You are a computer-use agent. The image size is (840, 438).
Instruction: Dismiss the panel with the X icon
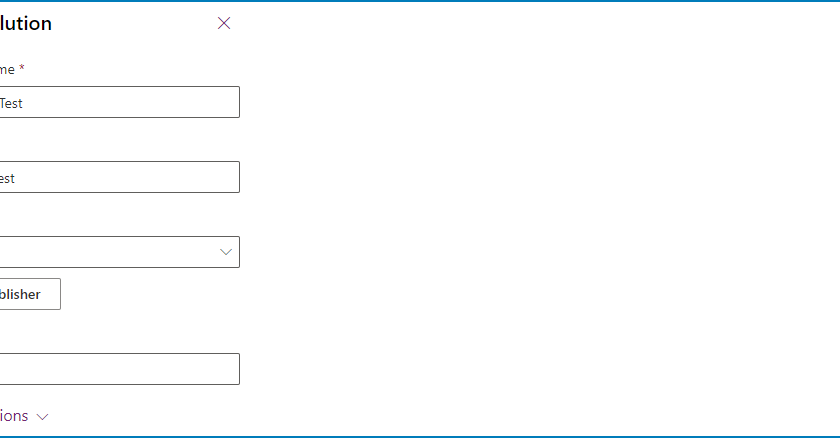click(224, 23)
